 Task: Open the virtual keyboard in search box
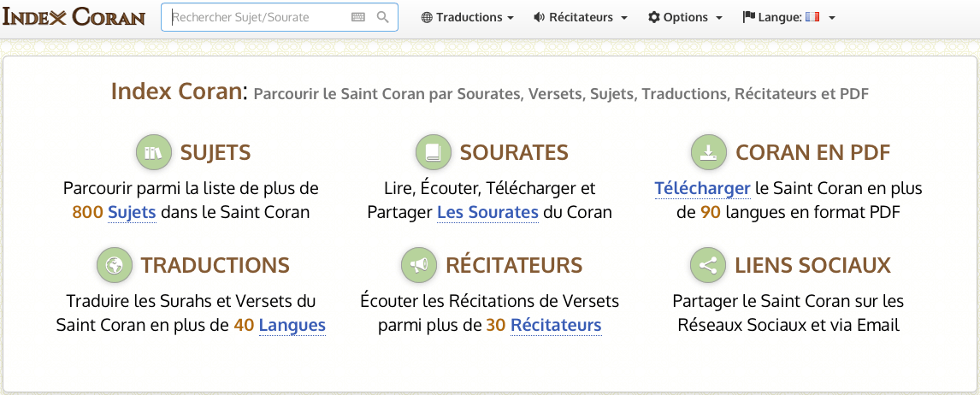(358, 17)
